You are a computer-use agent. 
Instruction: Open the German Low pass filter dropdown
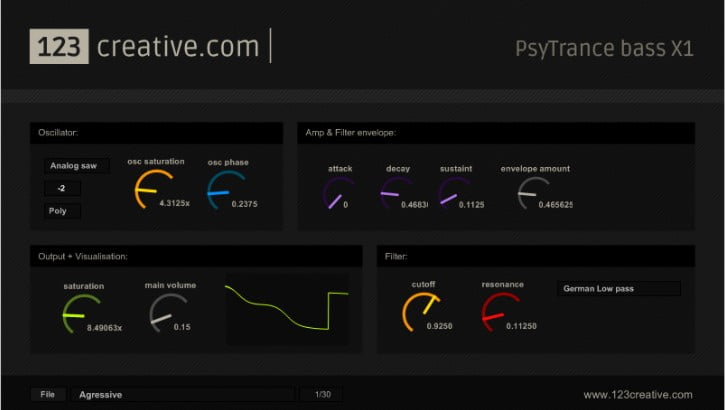point(619,289)
